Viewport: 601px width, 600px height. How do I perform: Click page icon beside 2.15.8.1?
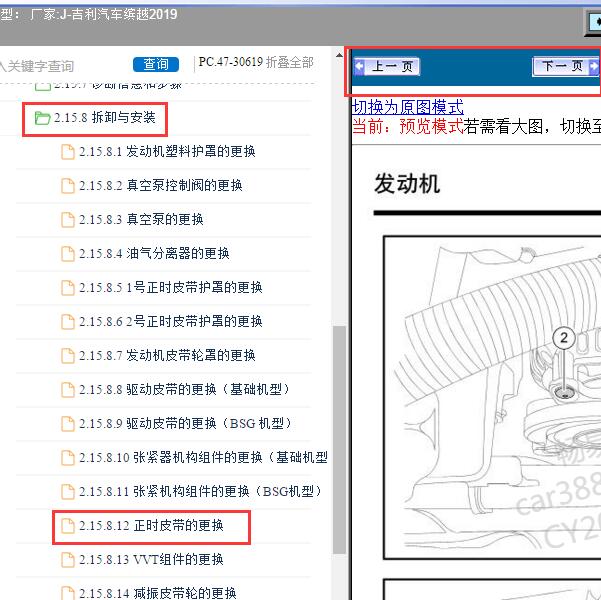pos(68,152)
